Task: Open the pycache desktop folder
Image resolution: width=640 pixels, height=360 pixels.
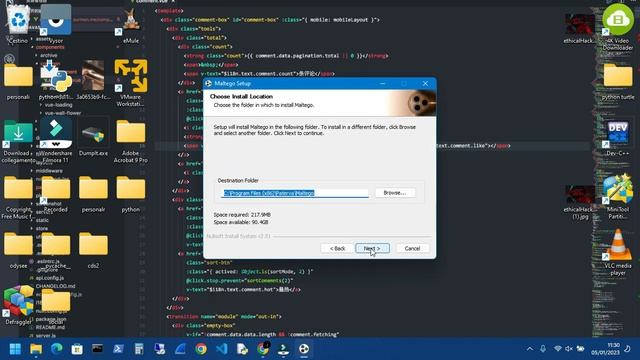Action: (56, 250)
